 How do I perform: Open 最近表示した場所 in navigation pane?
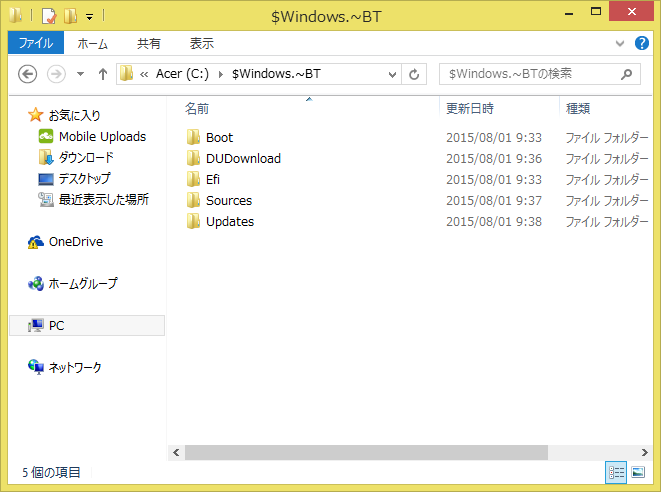point(104,199)
